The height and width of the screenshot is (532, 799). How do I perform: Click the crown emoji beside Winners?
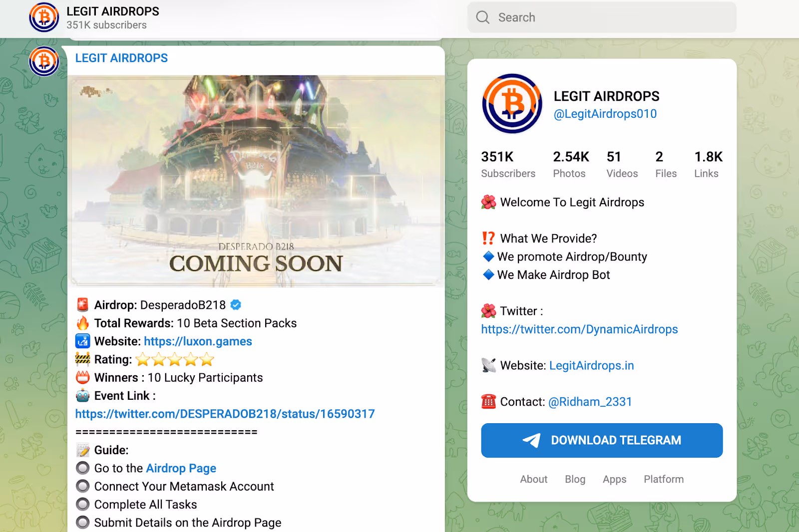click(x=83, y=377)
